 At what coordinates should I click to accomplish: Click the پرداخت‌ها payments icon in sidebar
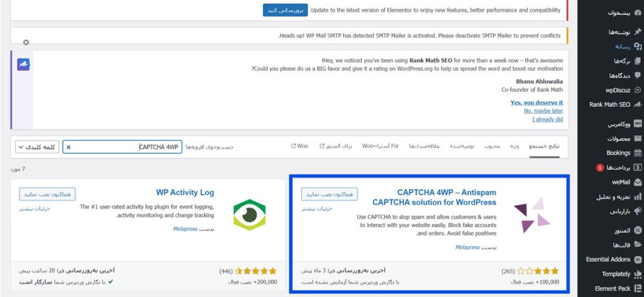(x=638, y=168)
